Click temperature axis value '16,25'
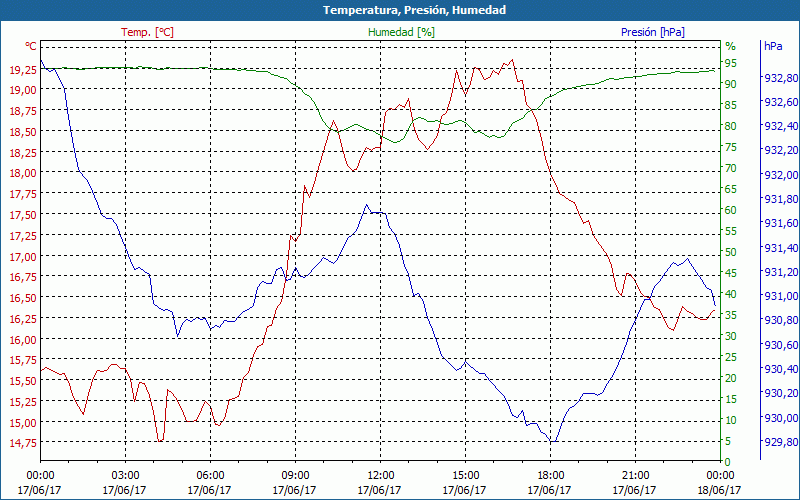800x500 pixels. pos(23,318)
